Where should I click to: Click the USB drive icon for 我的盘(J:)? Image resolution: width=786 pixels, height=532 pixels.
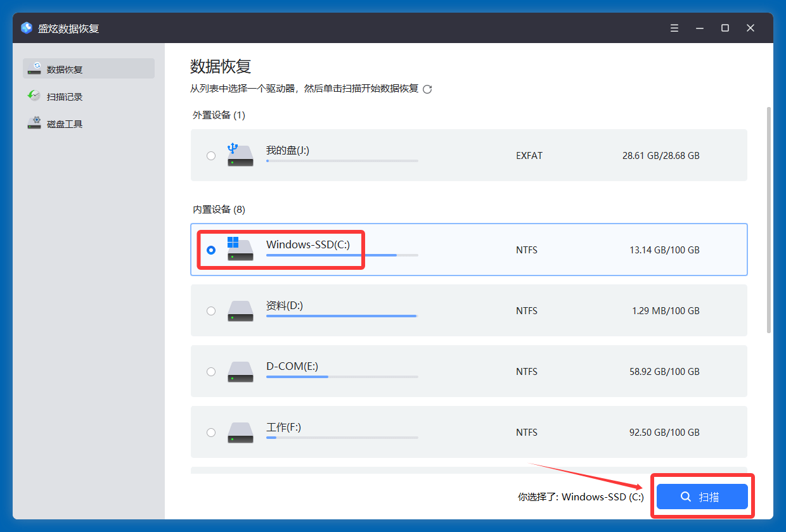[240, 155]
